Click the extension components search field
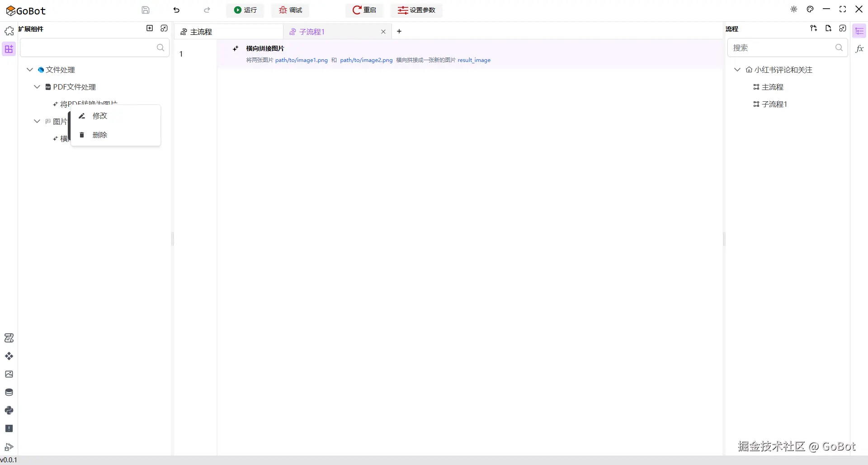 pyautogui.click(x=94, y=47)
